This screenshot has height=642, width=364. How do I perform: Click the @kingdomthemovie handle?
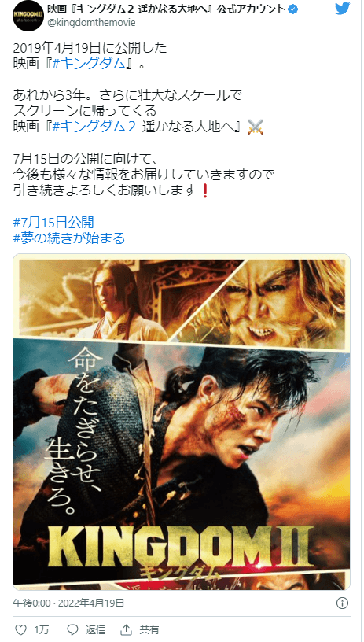[x=92, y=24]
